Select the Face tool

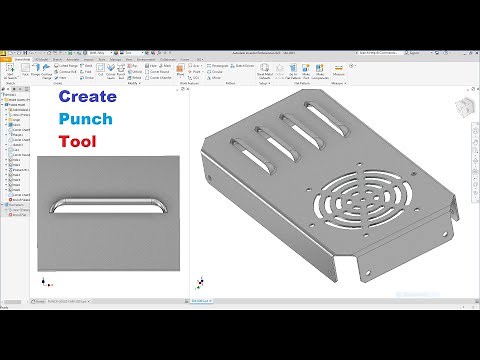coord(25,70)
